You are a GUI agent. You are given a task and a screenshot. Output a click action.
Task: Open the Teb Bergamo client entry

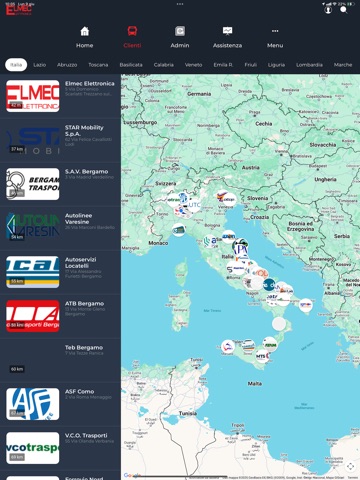[60, 360]
